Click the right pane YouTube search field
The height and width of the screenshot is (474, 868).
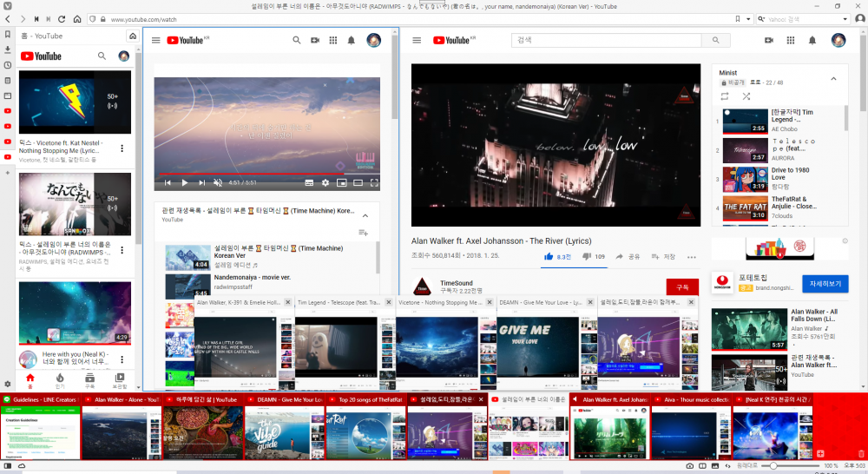[606, 40]
